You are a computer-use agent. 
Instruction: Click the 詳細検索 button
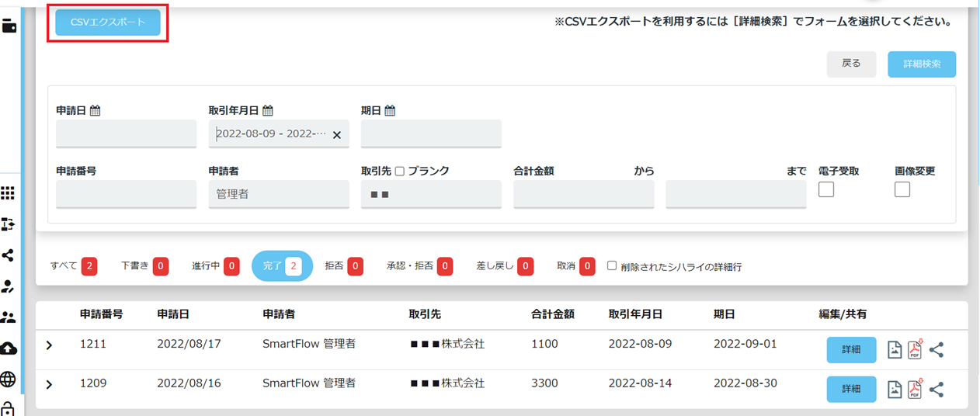pos(921,64)
